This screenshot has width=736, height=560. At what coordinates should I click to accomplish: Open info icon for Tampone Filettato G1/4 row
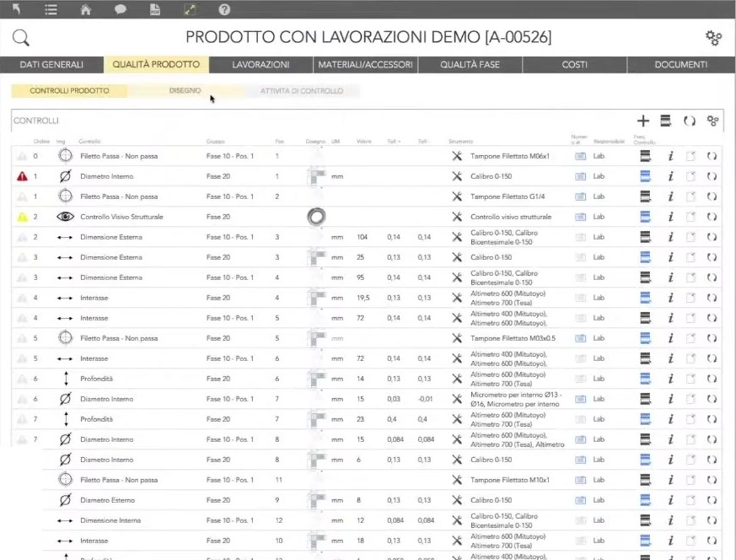(670, 197)
